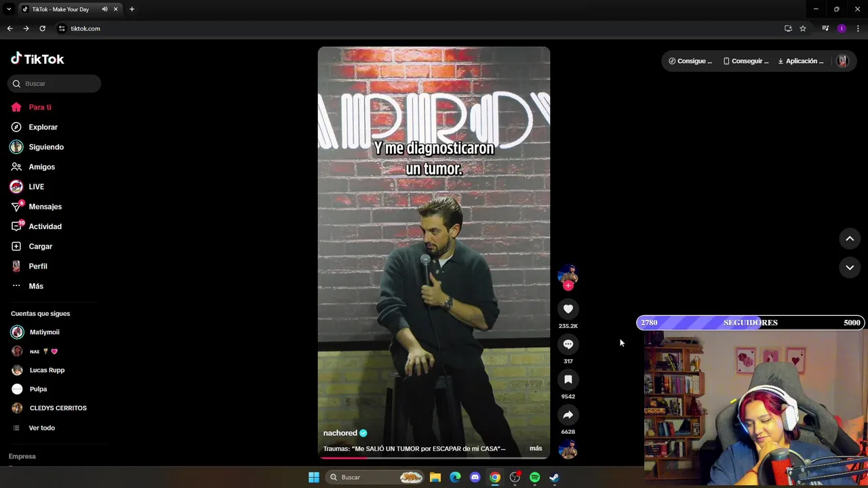
Task: Open Chrome media controls icon
Action: tap(825, 28)
